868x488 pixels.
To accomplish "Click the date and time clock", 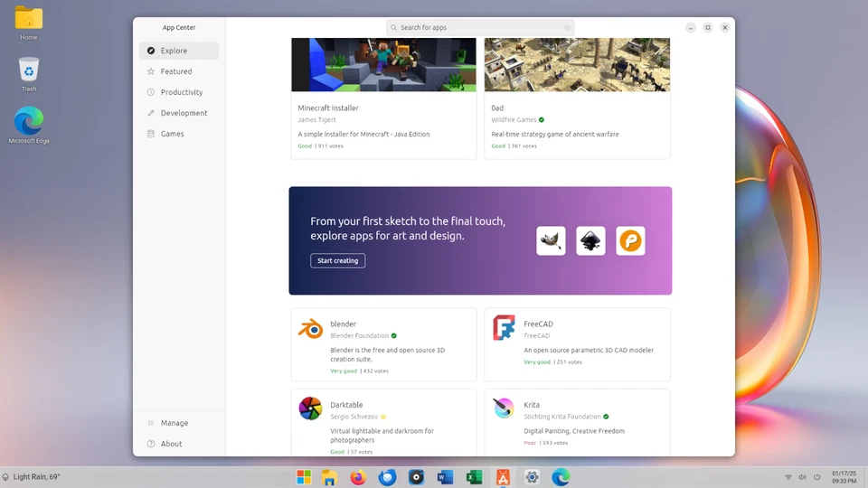I will point(844,477).
